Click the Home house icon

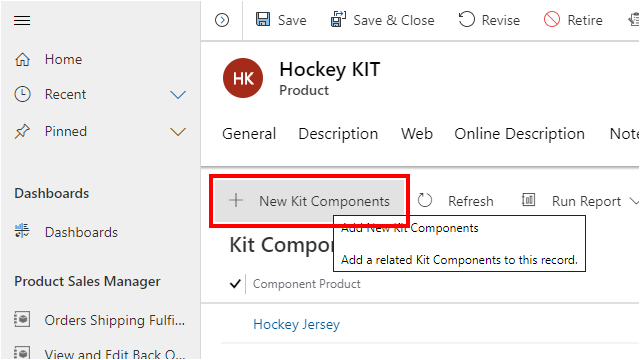point(22,60)
